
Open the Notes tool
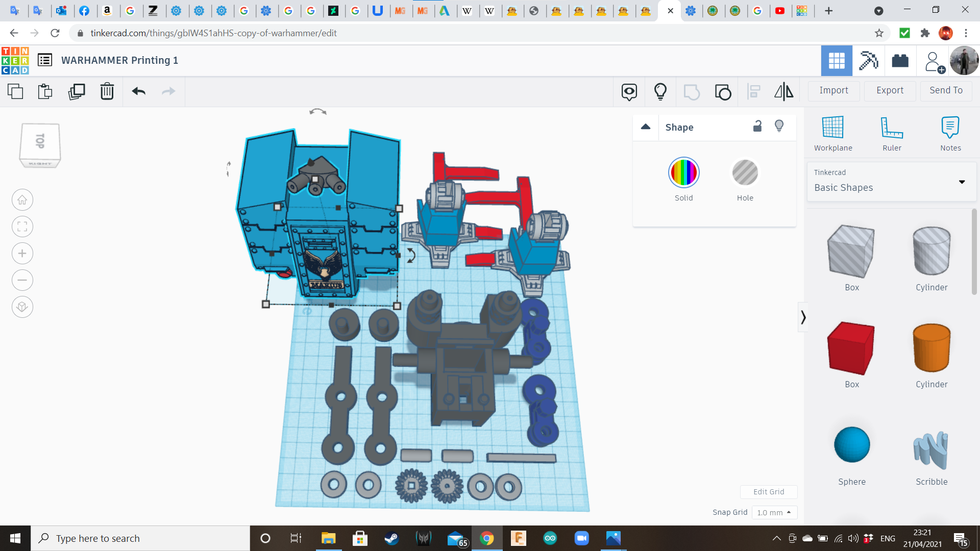950,133
